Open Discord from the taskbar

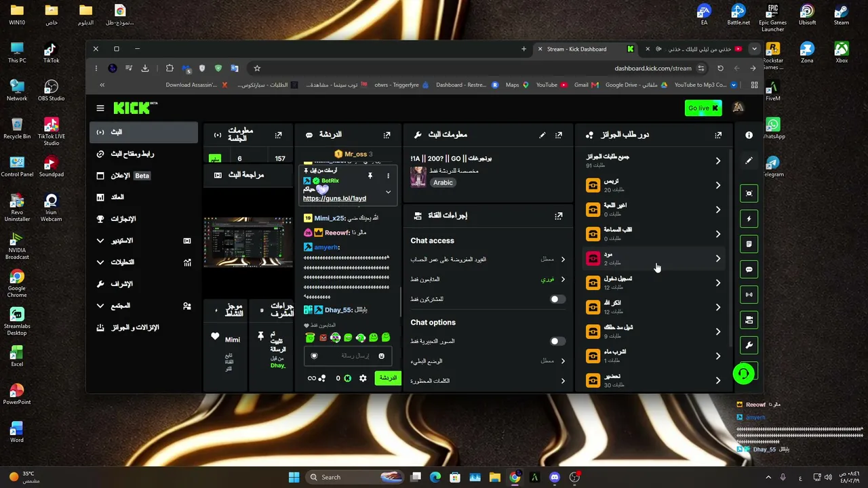coord(555,477)
